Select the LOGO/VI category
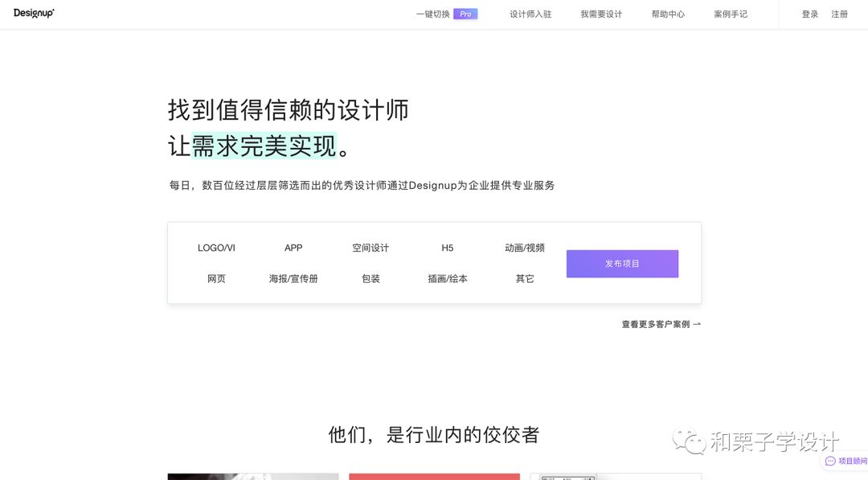This screenshot has width=868, height=480. [x=215, y=248]
